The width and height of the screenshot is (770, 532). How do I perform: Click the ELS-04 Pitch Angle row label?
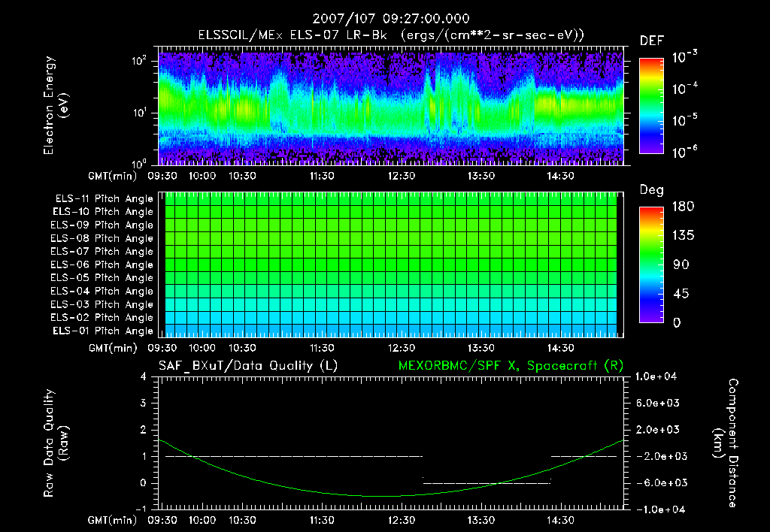click(x=102, y=291)
